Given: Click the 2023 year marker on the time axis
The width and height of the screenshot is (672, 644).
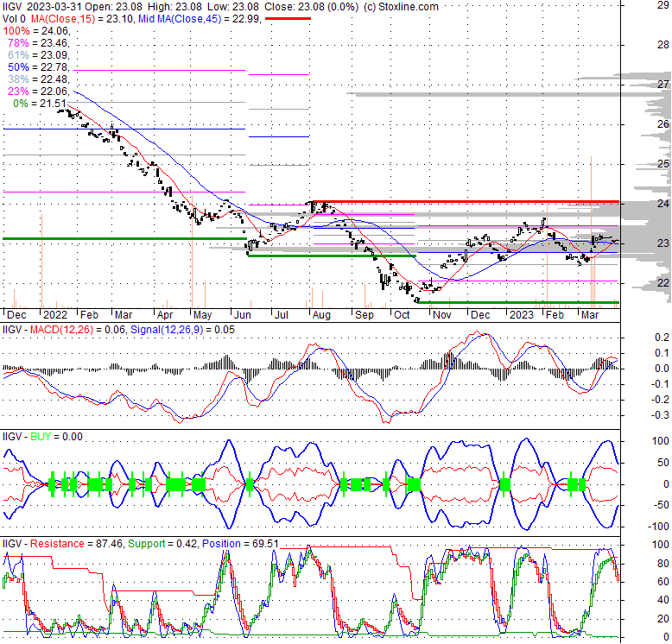Looking at the screenshot, I should tap(522, 315).
